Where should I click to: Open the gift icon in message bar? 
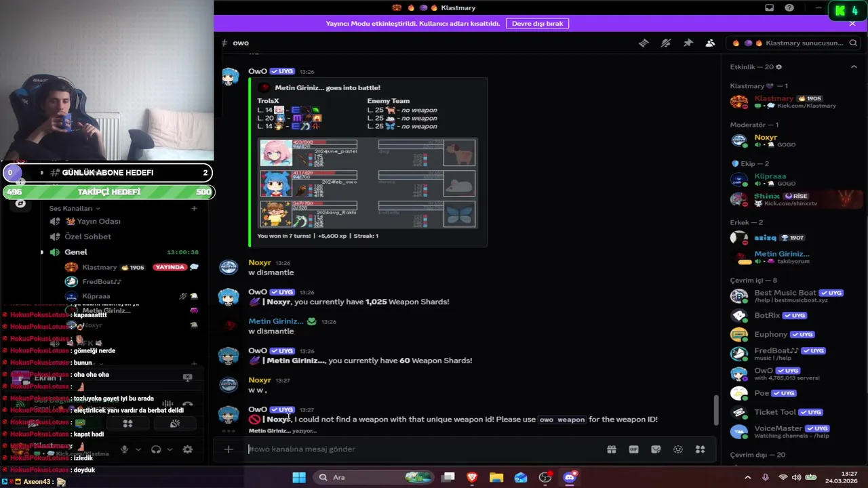pos(612,449)
